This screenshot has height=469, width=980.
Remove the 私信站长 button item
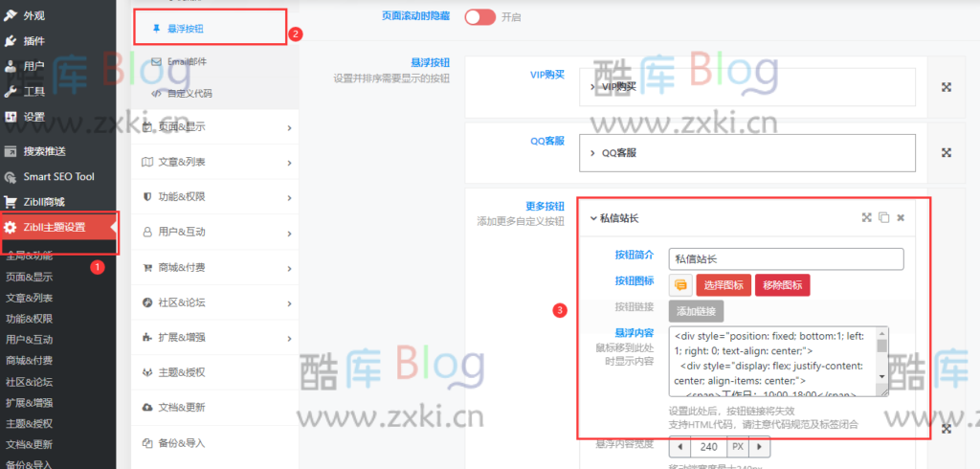coord(901,217)
